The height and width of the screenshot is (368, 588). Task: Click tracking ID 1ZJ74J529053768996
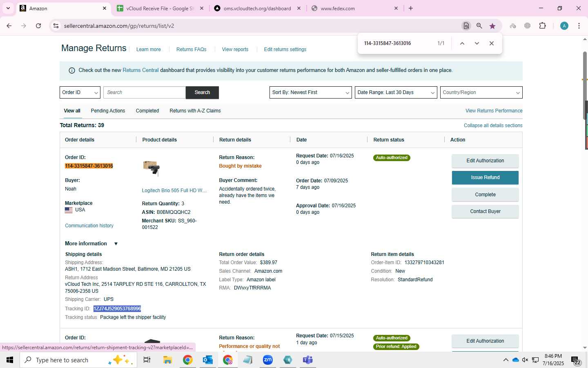tap(117, 309)
